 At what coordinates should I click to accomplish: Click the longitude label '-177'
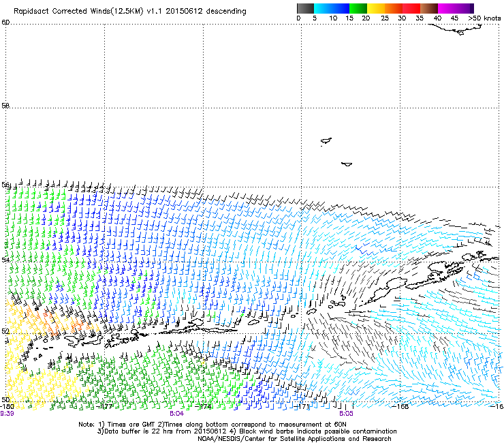[104, 407]
